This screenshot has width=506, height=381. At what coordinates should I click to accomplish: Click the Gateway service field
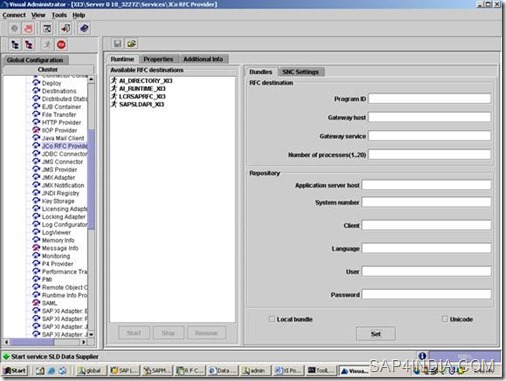[429, 136]
